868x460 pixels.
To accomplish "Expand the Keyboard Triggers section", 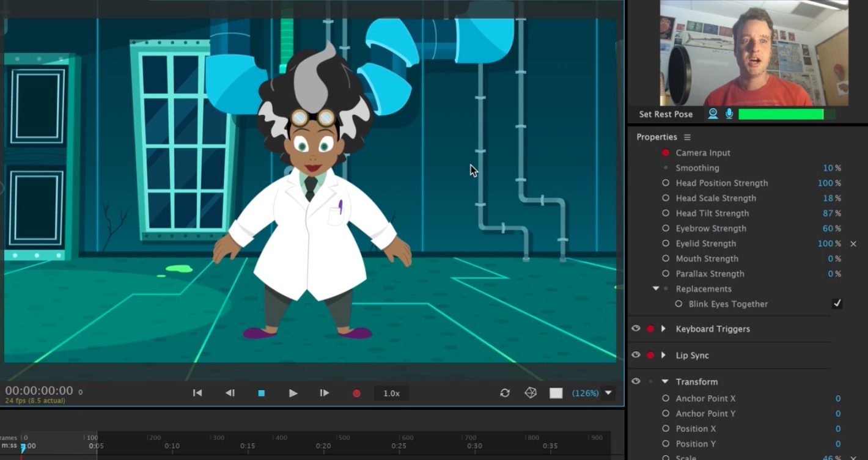I will tap(663, 329).
